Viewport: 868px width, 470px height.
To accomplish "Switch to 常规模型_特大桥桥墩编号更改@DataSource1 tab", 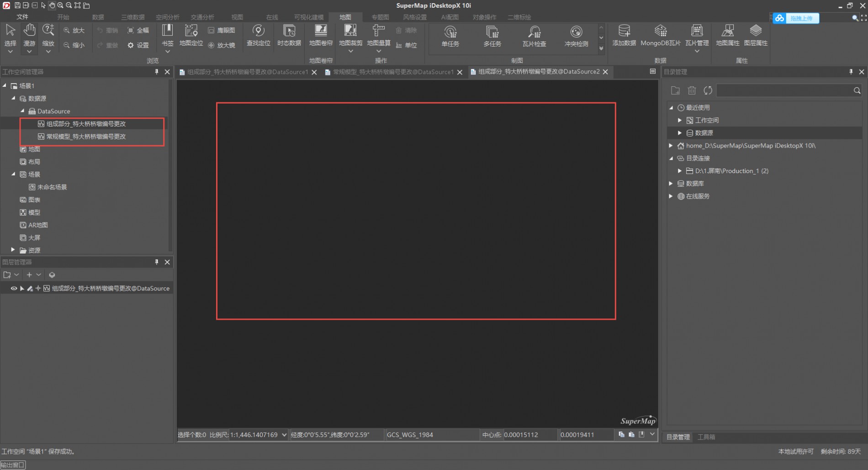I will pos(393,72).
